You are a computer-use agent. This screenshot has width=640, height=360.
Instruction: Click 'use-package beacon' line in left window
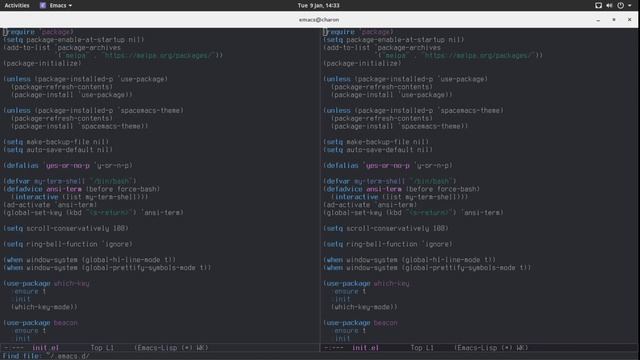tap(40, 323)
